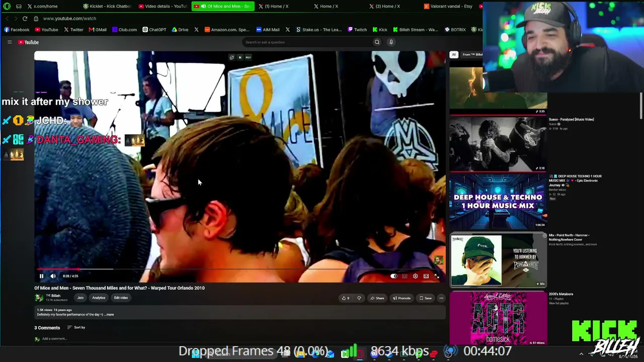Switch to the Valorant vandal - Etsy tab
The height and width of the screenshot is (362, 644).
[x=448, y=6]
